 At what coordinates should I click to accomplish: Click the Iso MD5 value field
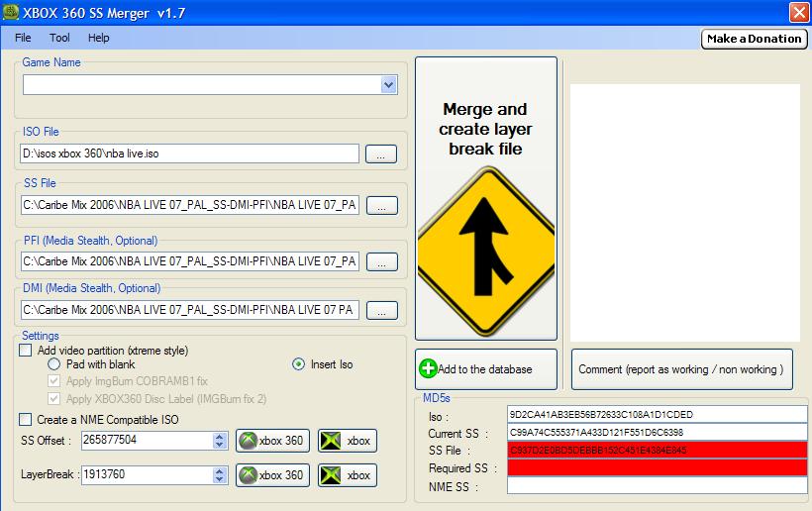pos(658,414)
